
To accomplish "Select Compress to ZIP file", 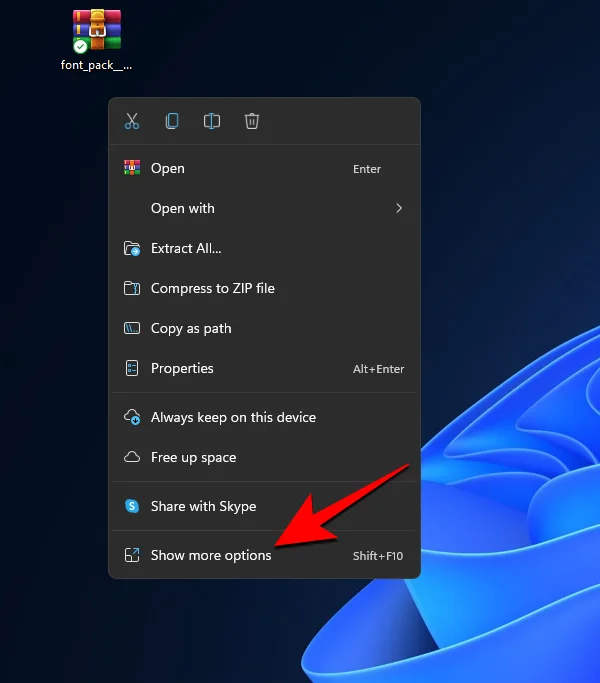I will [x=264, y=288].
